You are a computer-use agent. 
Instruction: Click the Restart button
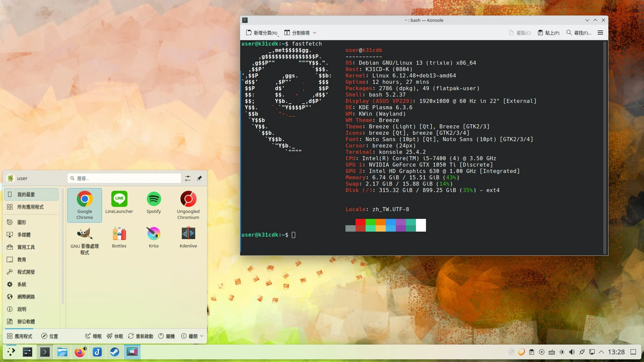[x=141, y=336]
